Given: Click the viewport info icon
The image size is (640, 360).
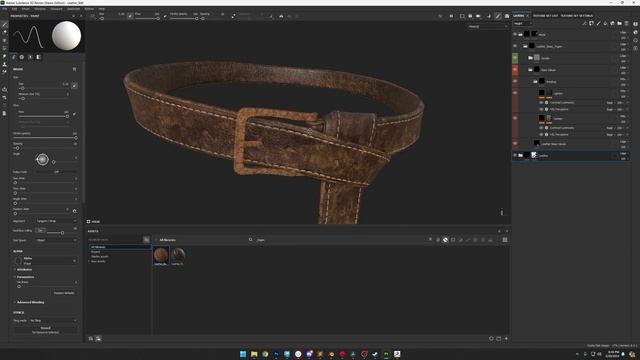Looking at the screenshot, I should tap(502, 212).
